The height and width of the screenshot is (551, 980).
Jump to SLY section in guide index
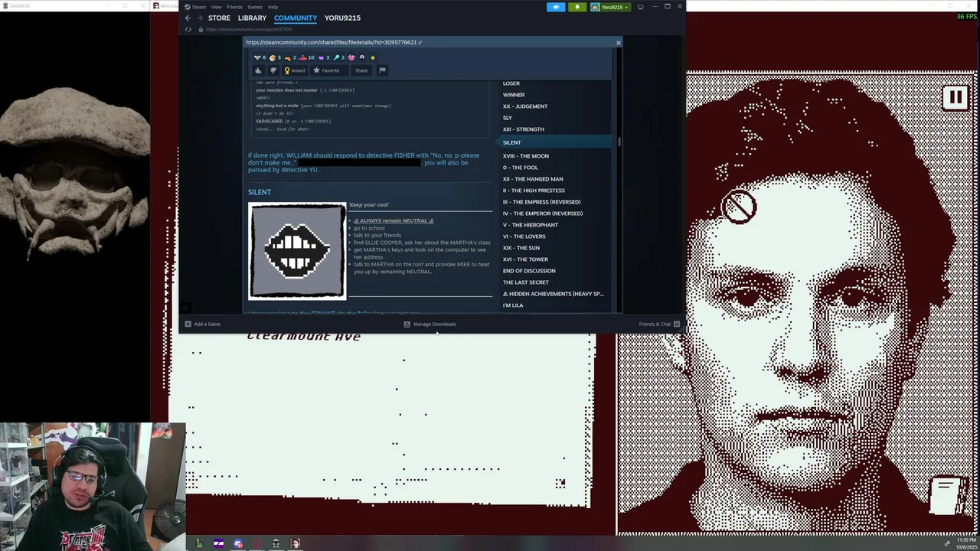tap(507, 118)
